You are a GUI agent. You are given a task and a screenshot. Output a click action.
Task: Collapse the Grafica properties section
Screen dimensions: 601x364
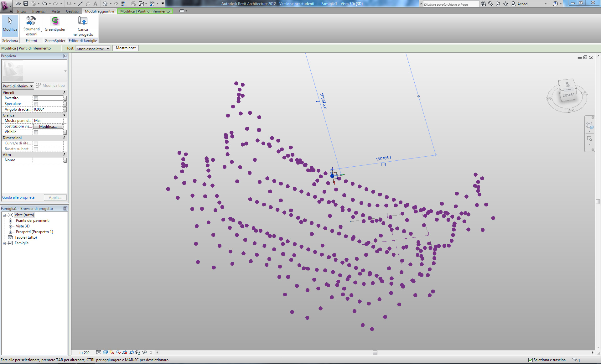(65, 115)
